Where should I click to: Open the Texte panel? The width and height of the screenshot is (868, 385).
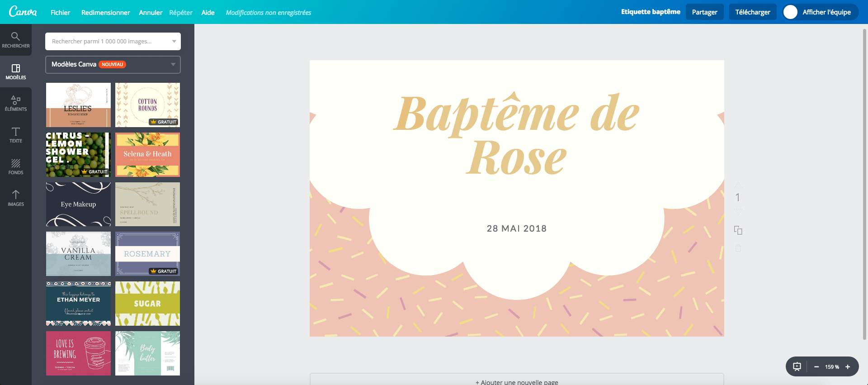point(16,135)
